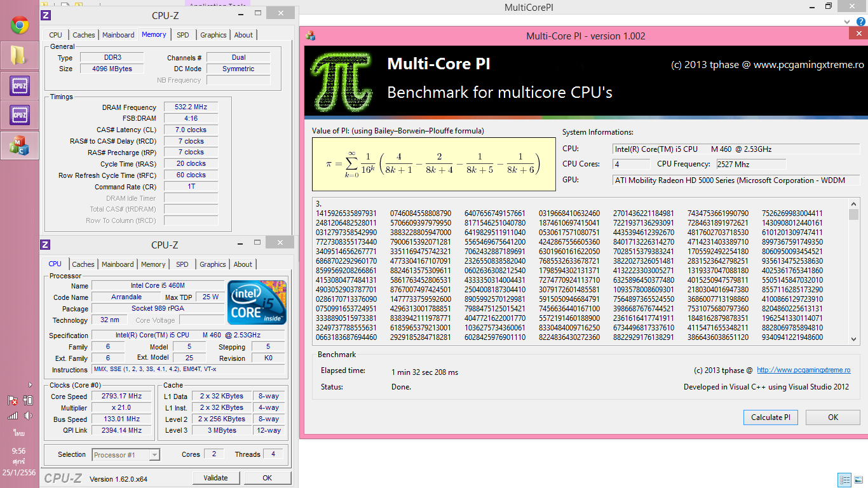Select Graphics tab in the processor CPU-Z window
The height and width of the screenshot is (488, 868).
[213, 264]
